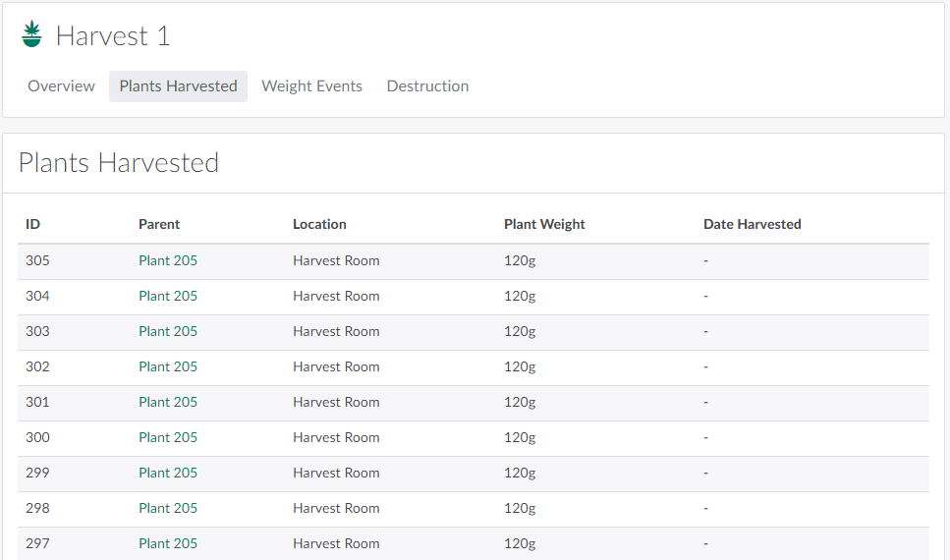The height and width of the screenshot is (560, 950).
Task: Follow Plant 205 link for ID 303
Action: [x=168, y=331]
